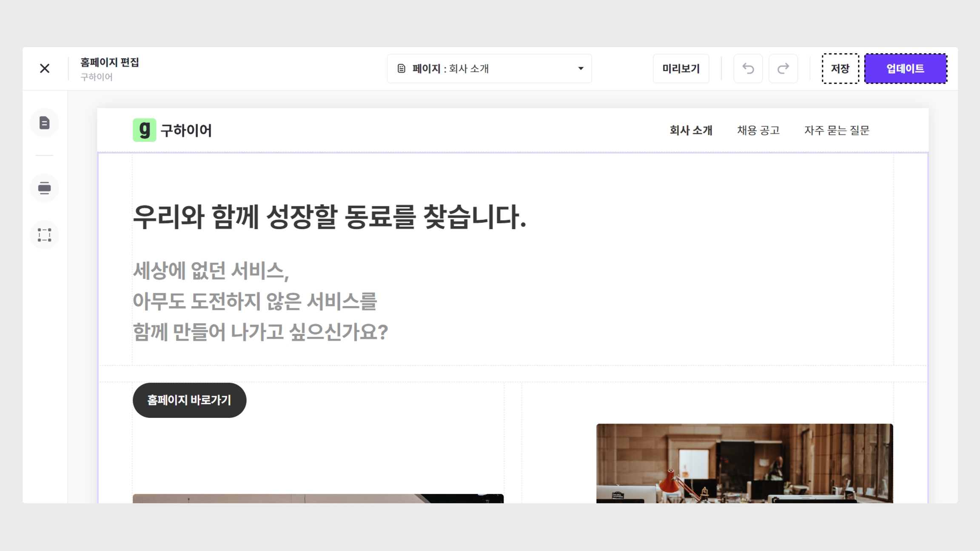Open the pages icon in left sidebar
The height and width of the screenshot is (551, 980).
pyautogui.click(x=45, y=123)
